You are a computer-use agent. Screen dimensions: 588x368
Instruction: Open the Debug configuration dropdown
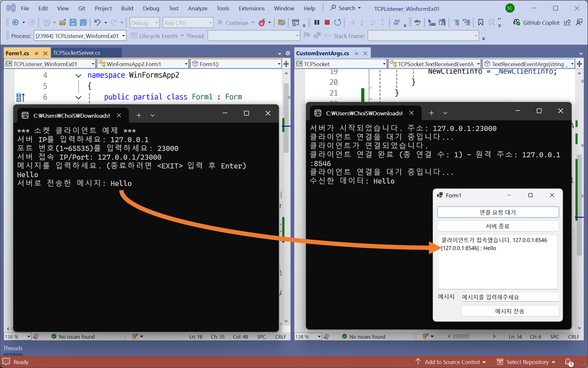coord(144,22)
